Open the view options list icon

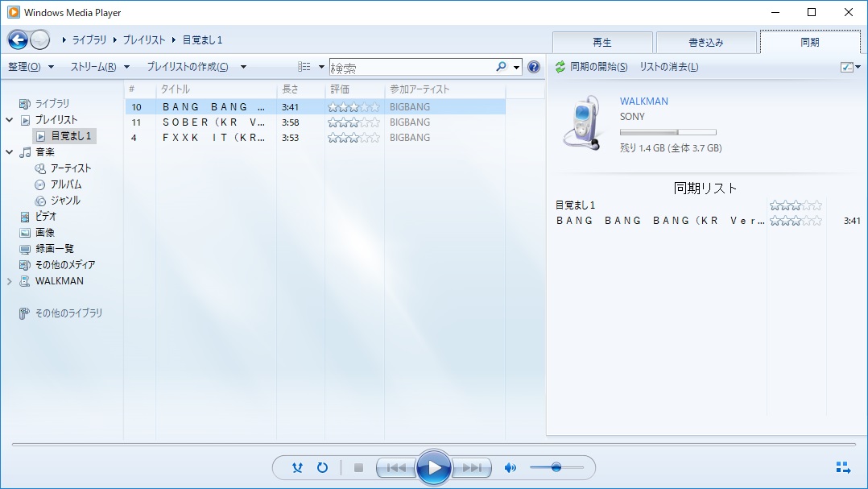304,66
